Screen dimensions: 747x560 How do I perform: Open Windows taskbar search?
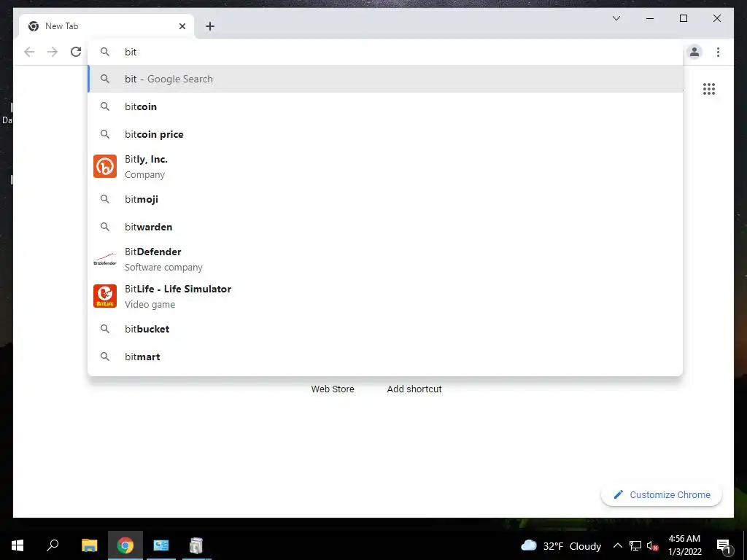(x=53, y=545)
